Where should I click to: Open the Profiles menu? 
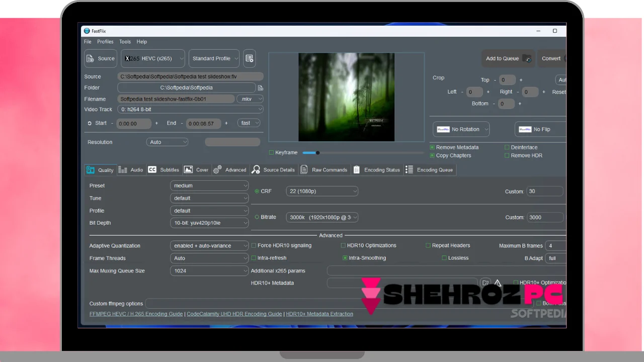[105, 42]
